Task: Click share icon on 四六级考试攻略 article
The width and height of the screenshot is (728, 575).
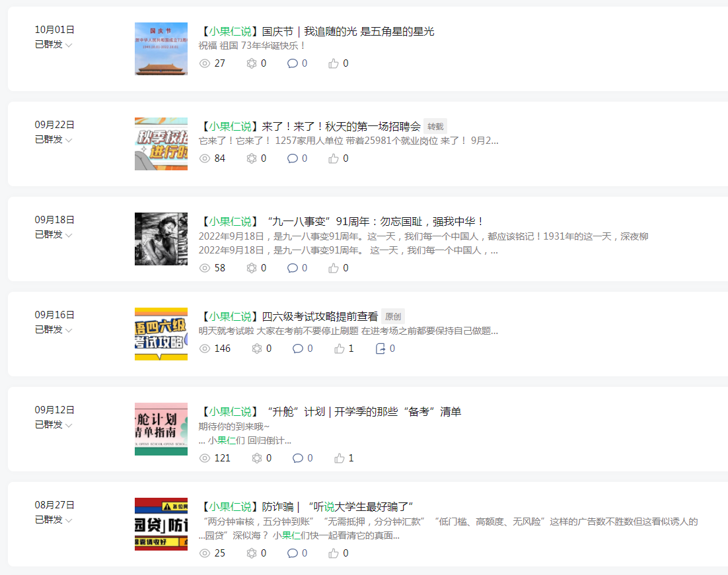Action: tap(381, 349)
